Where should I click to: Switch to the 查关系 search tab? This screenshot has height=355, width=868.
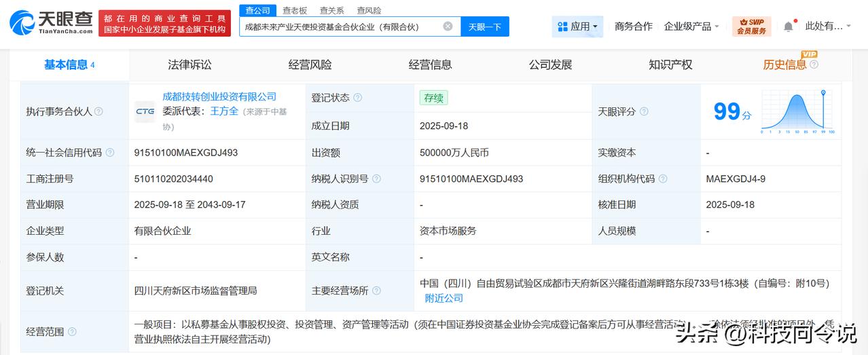coord(331,10)
